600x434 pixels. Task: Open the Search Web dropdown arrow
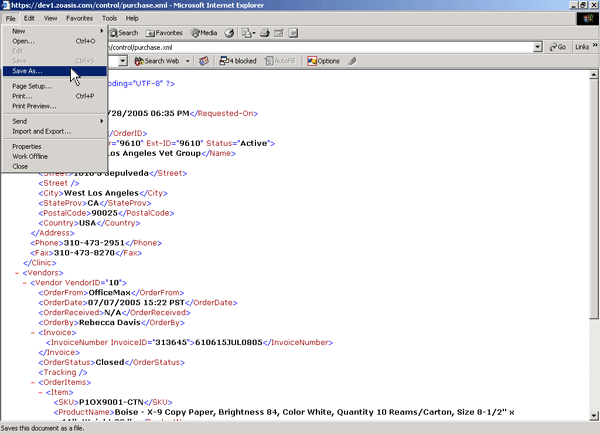pyautogui.click(x=188, y=61)
